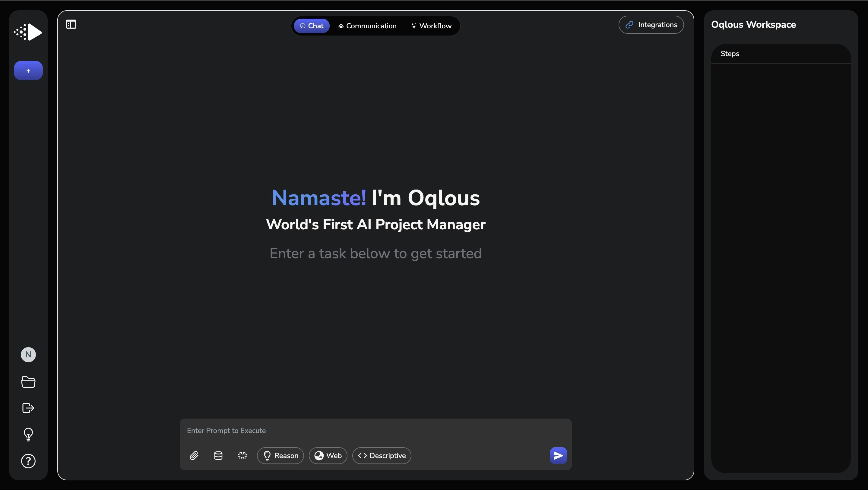Open the folder icon in the sidebar
The height and width of the screenshot is (490, 868).
28,382
